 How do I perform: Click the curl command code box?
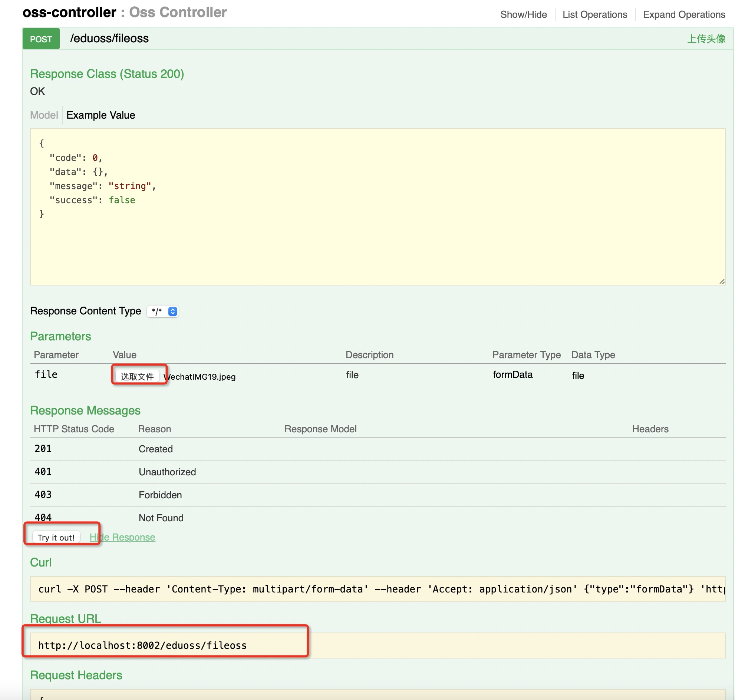click(x=377, y=589)
